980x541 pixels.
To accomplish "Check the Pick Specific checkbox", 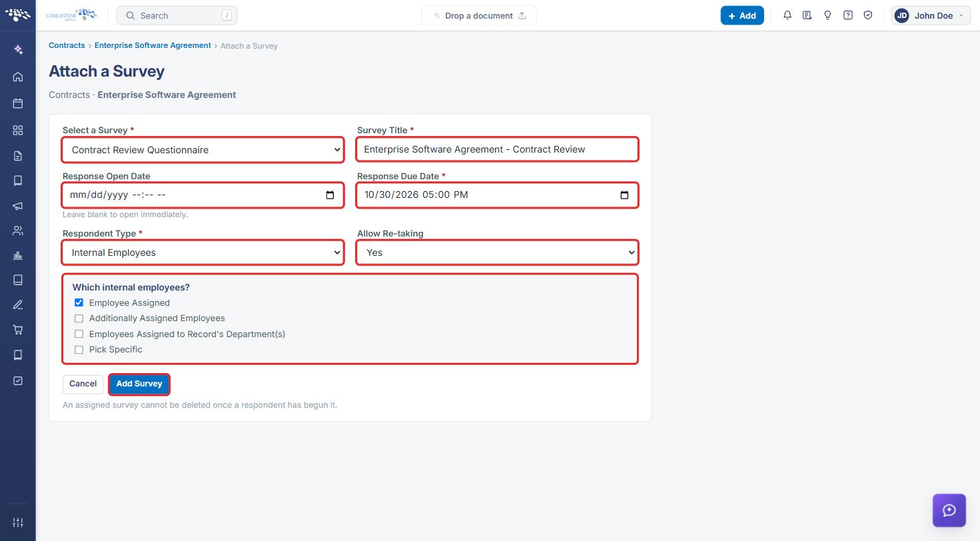I will pos(79,350).
